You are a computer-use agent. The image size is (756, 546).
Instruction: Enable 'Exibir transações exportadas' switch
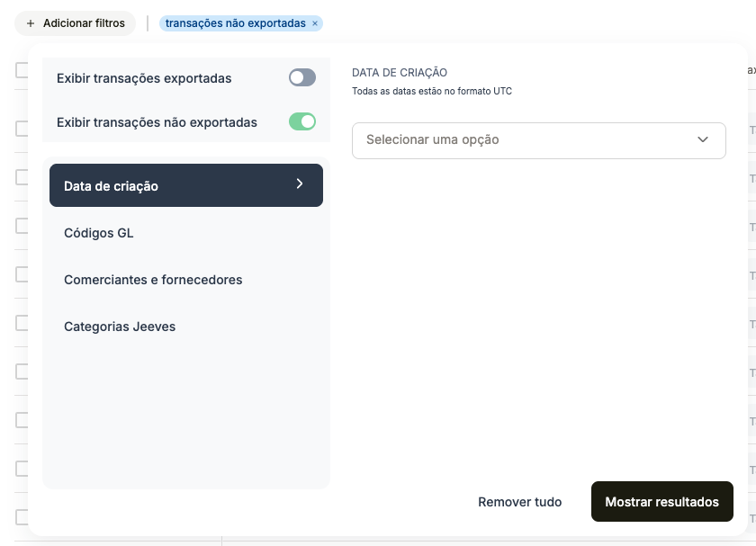(x=302, y=78)
